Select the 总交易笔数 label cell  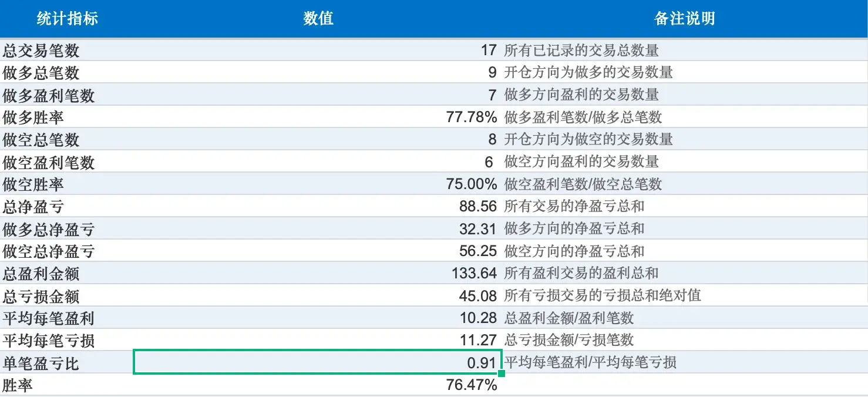(67, 51)
